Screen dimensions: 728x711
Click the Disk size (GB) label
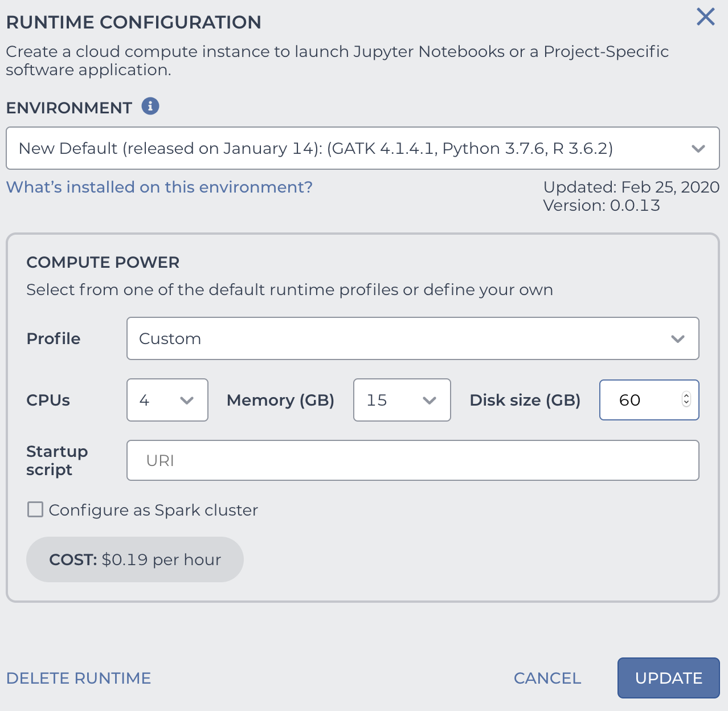pos(525,400)
